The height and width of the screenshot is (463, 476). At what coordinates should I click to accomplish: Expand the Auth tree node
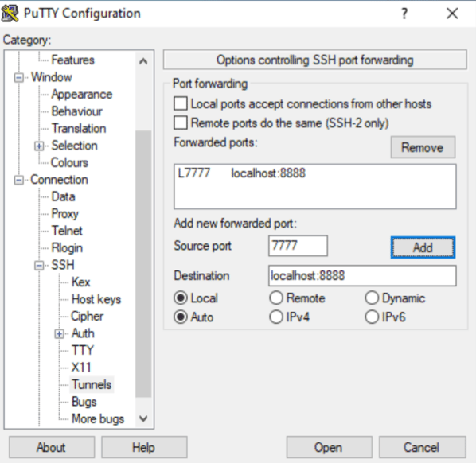click(59, 334)
